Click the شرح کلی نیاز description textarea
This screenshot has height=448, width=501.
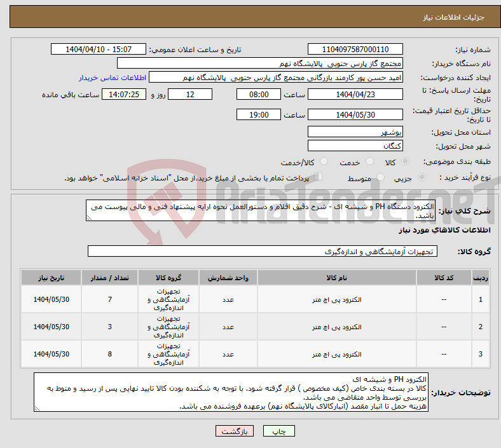[261, 210]
